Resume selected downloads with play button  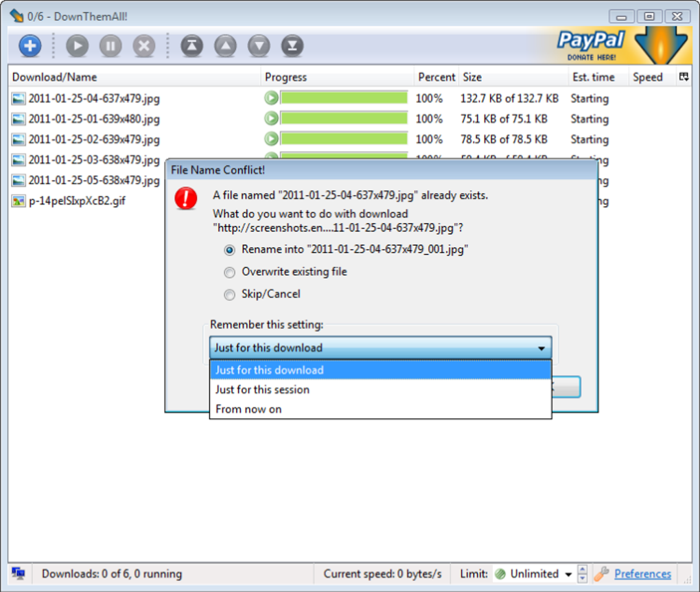(78, 45)
